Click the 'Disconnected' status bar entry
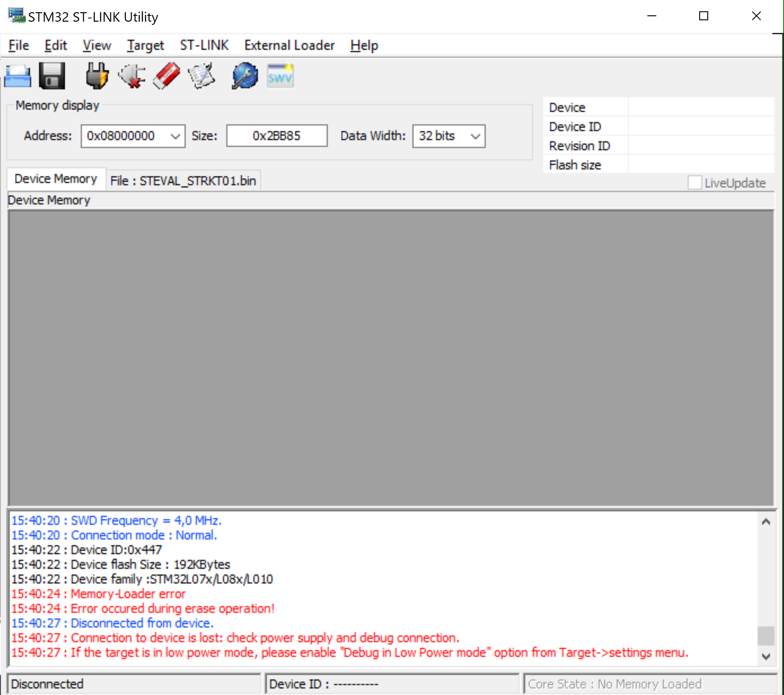The height and width of the screenshot is (695, 784). 134,684
